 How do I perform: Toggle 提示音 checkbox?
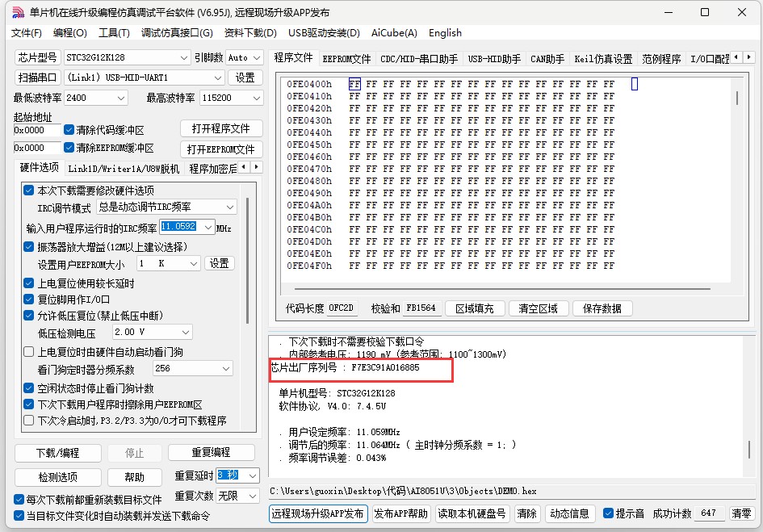pos(608,513)
